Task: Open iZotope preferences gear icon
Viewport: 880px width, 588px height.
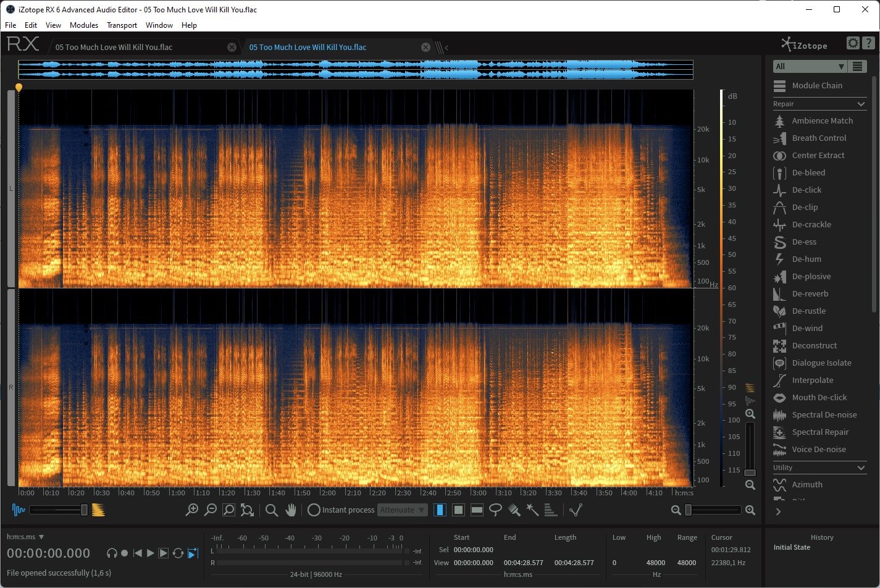Action: click(853, 43)
